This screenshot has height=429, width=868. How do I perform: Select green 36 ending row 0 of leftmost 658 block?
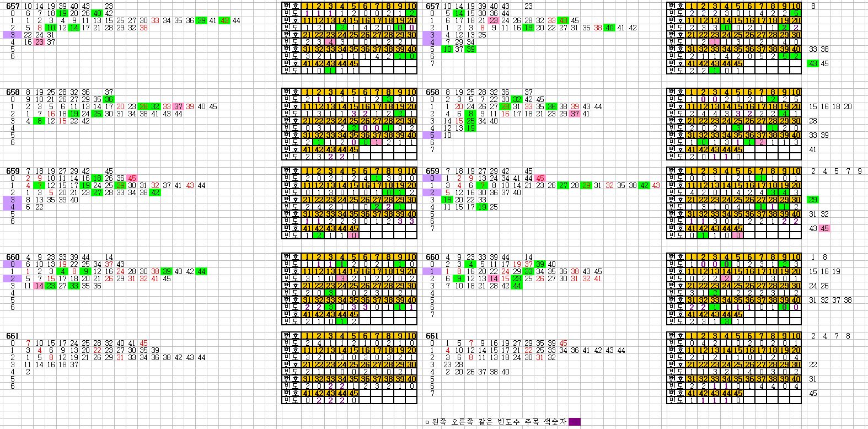109,99
